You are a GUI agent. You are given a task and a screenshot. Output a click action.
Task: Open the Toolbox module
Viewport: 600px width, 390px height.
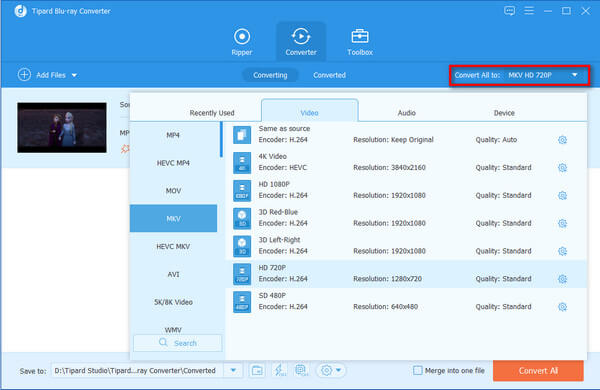[x=360, y=42]
